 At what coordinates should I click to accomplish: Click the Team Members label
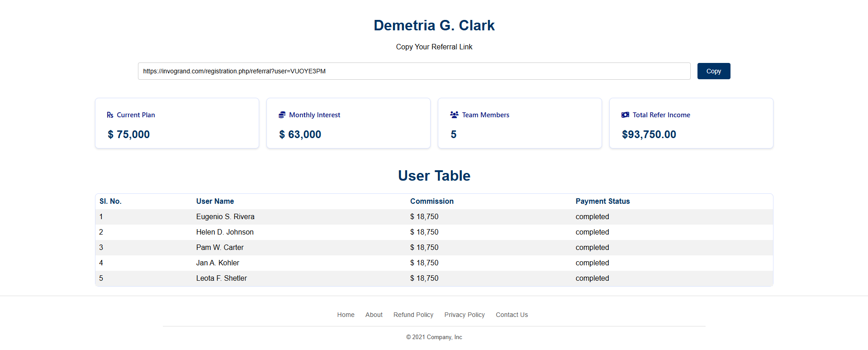[486, 115]
